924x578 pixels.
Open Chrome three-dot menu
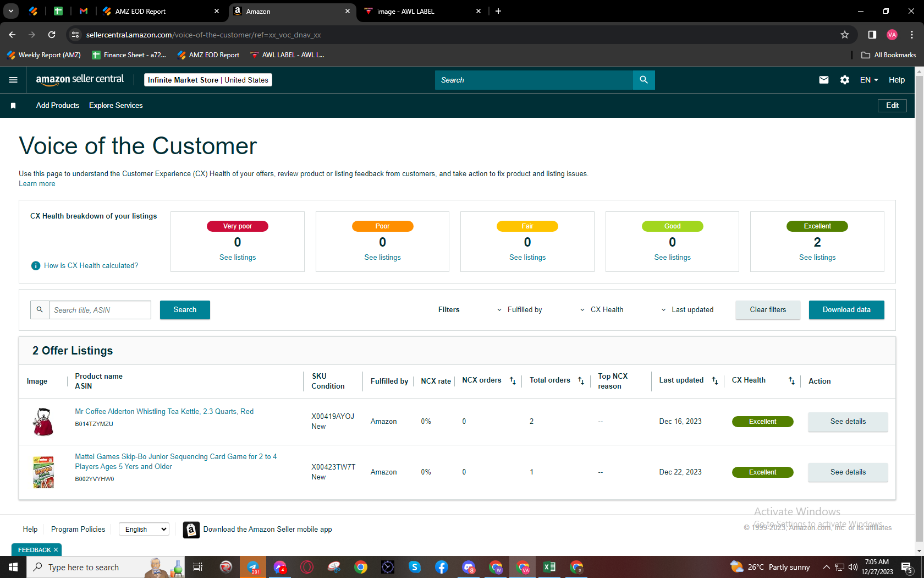[x=912, y=35]
